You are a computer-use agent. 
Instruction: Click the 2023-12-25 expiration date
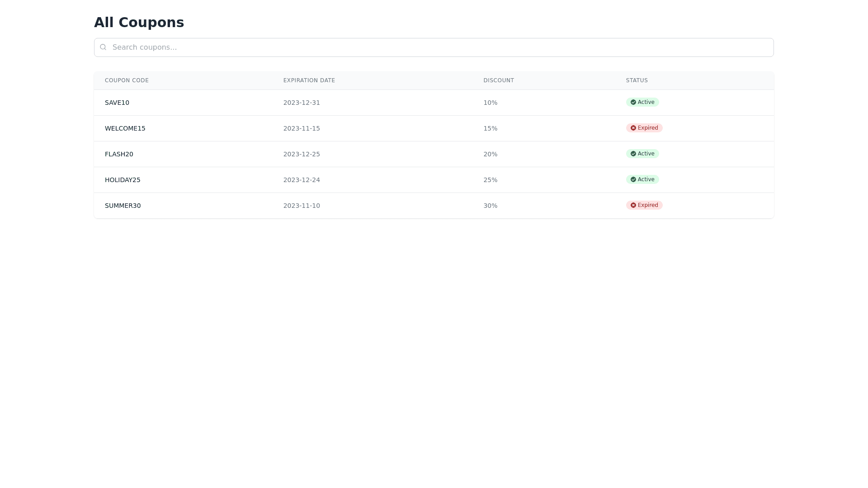pos(302,154)
